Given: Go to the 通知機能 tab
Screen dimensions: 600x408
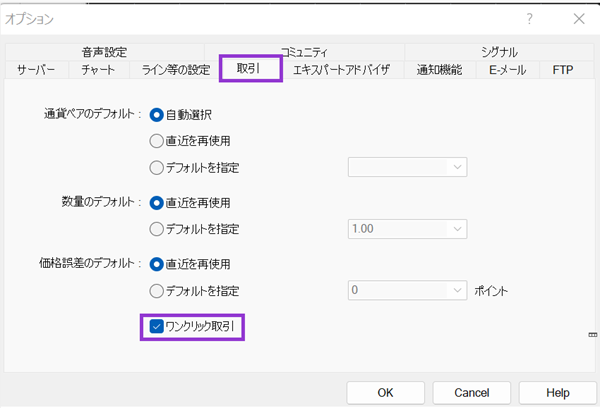Looking at the screenshot, I should [440, 70].
